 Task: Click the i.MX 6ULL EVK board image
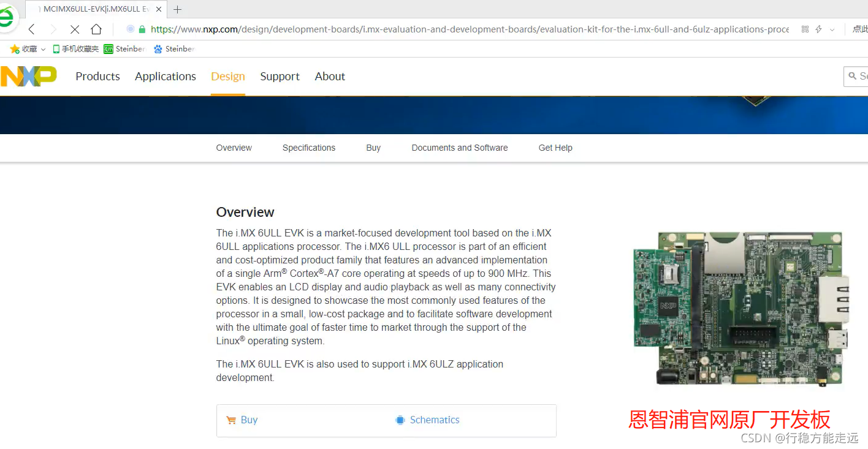pos(742,309)
